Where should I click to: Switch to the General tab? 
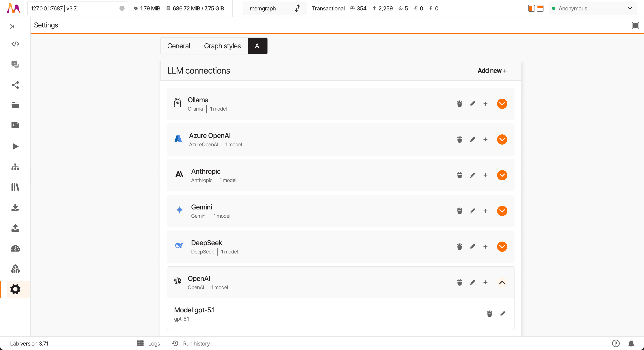tap(178, 46)
